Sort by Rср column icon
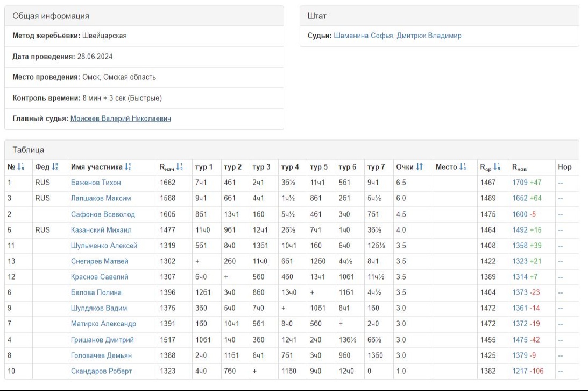The image size is (588, 391). pyautogui.click(x=497, y=167)
